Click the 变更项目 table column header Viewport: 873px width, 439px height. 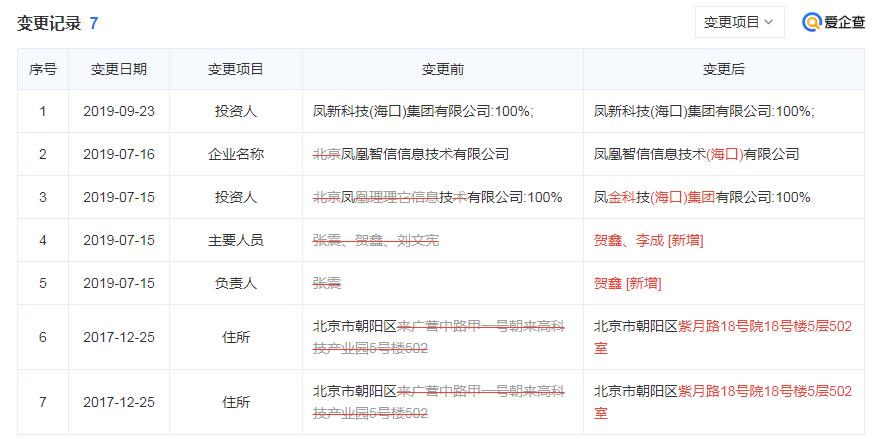(236, 69)
